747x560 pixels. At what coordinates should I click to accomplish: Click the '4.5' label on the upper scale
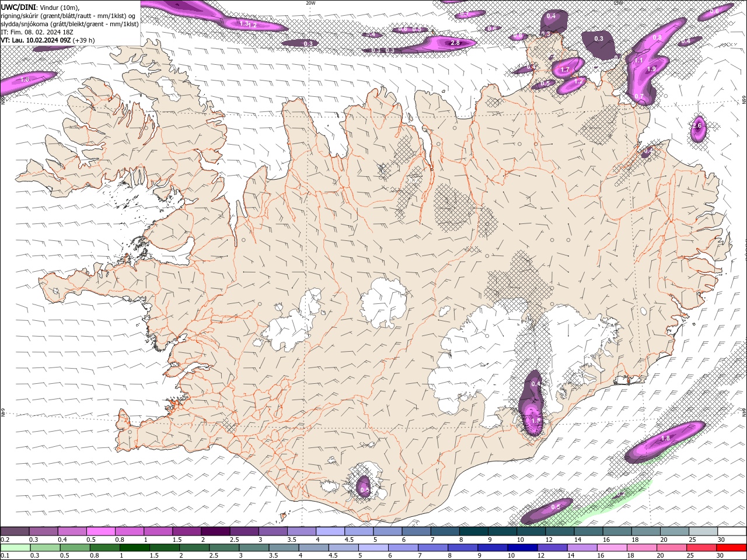(349, 540)
